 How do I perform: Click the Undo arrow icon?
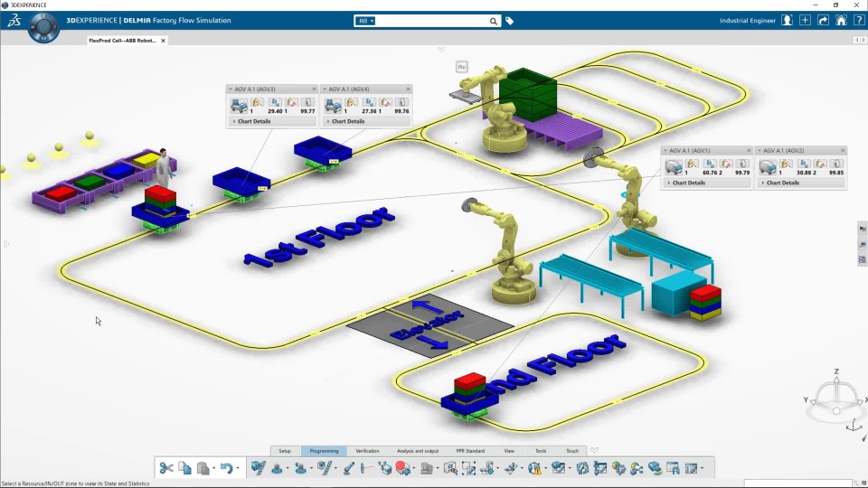click(x=226, y=468)
